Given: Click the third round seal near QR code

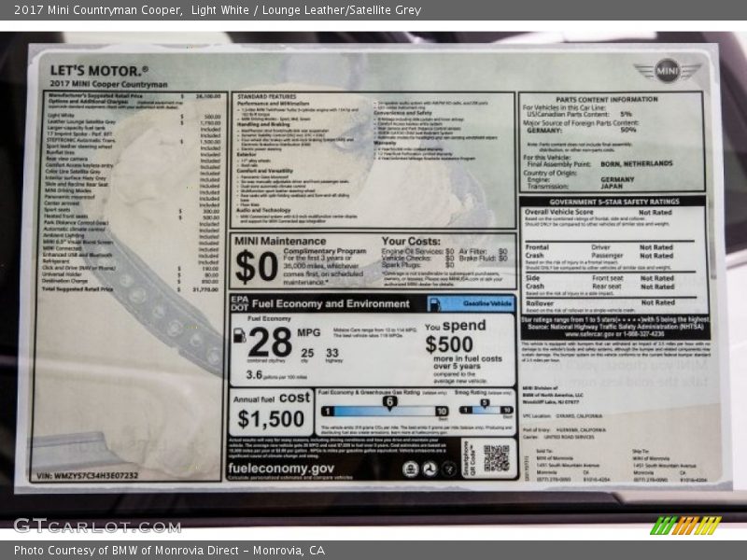Looking at the screenshot, I should 449,469.
